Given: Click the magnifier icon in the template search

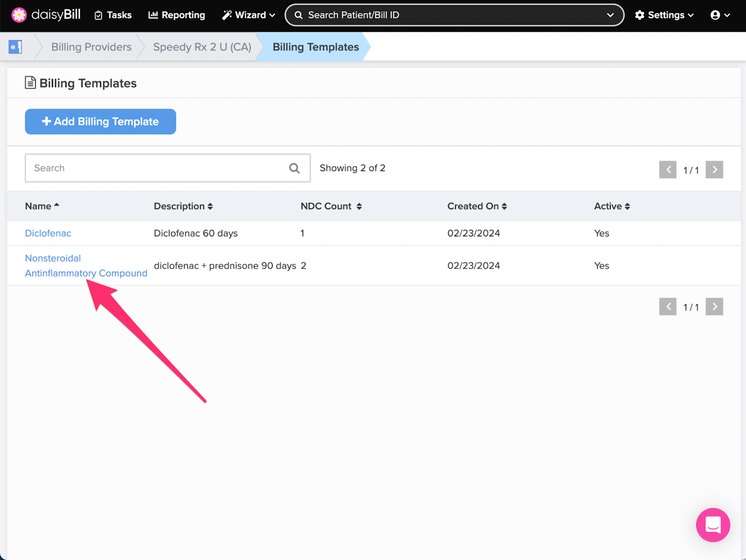Looking at the screenshot, I should click(x=294, y=168).
